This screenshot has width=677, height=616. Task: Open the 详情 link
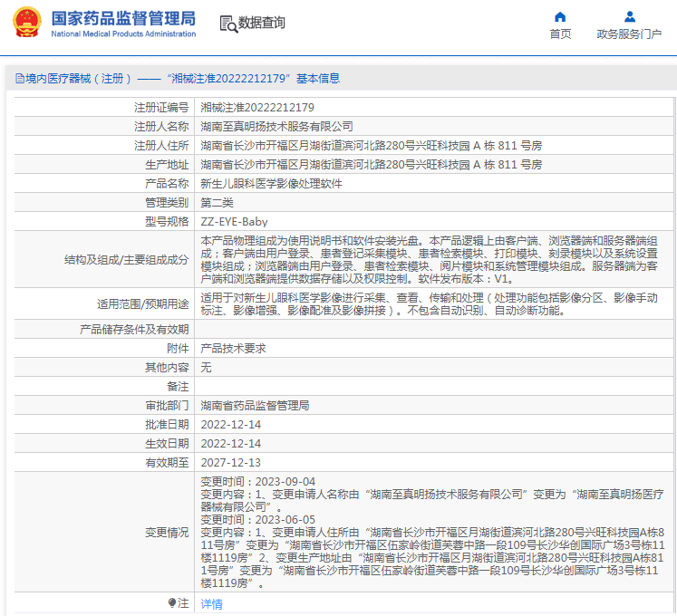click(211, 603)
